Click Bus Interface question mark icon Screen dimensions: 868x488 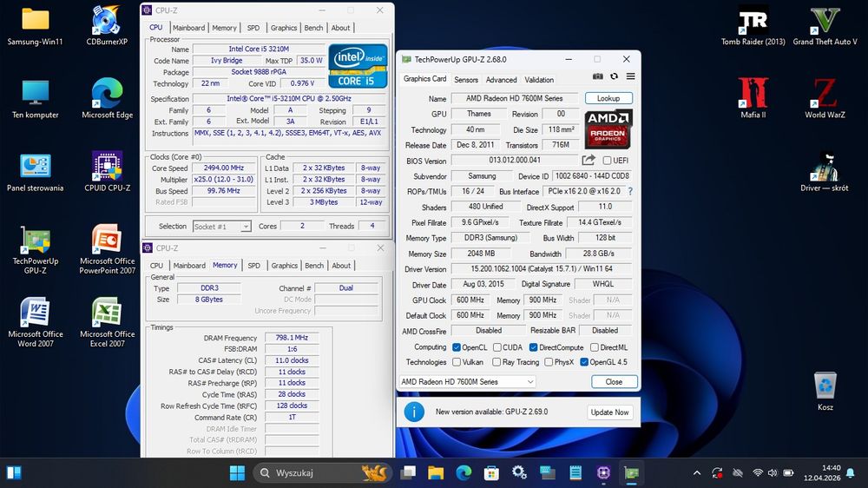630,191
